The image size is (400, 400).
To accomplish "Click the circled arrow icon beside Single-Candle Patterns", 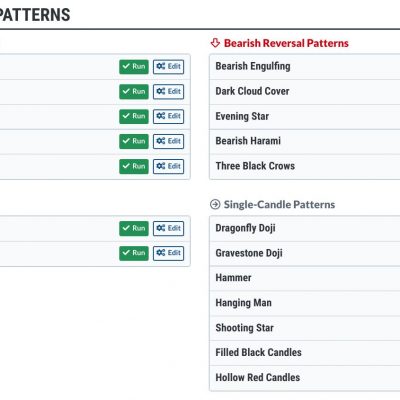I will 215,204.
